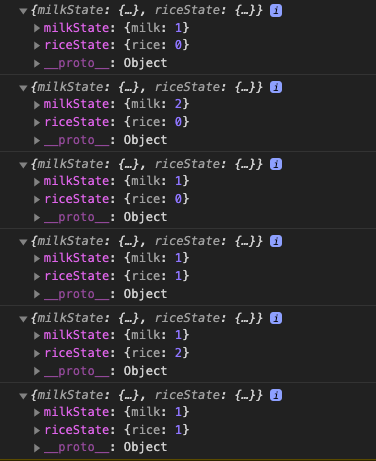376x461 pixels.
Task: Click info icon beside second log entry
Action: (276, 88)
